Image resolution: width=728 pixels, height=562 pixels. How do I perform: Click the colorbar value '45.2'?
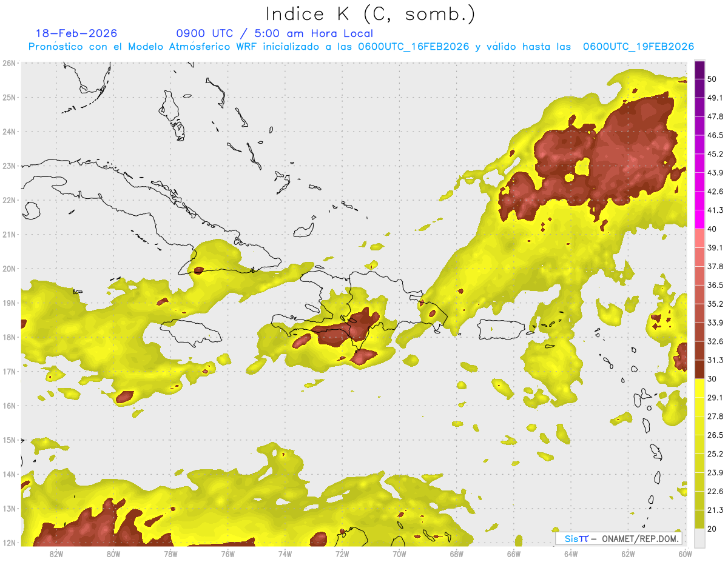pos(715,154)
